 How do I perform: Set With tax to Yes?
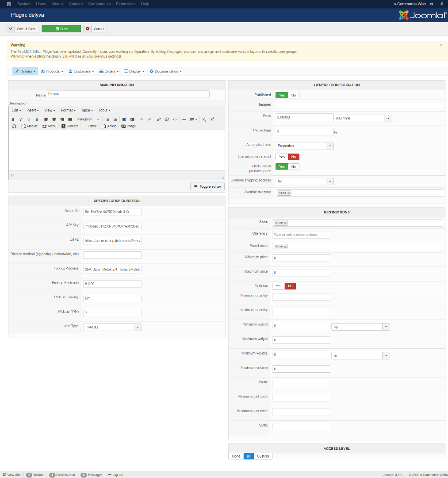coord(278,286)
